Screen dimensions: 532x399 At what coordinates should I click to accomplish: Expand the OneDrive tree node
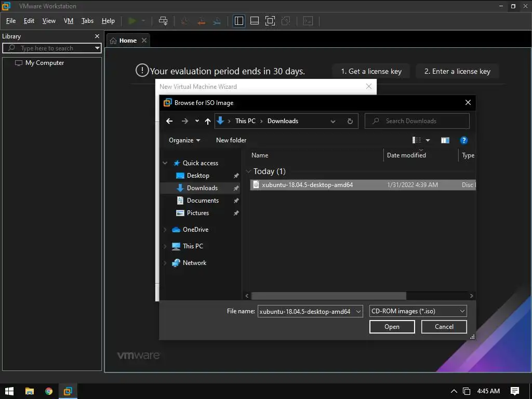point(165,230)
